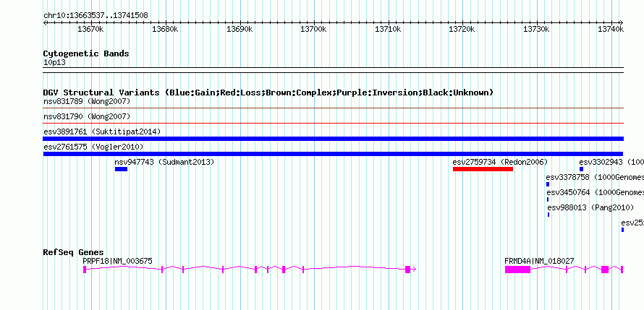Click the 13680k ruler label
The height and width of the screenshot is (310, 644).
(x=165, y=29)
